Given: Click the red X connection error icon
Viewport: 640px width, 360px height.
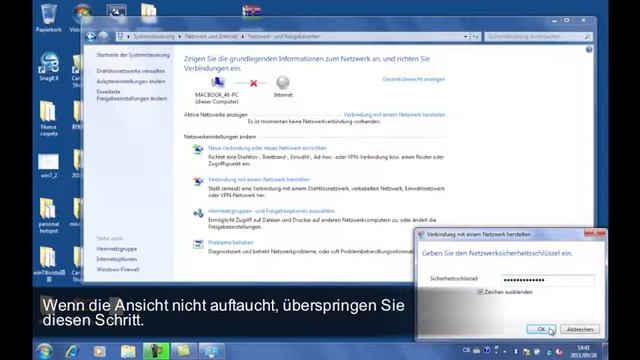Looking at the screenshot, I should tap(253, 83).
